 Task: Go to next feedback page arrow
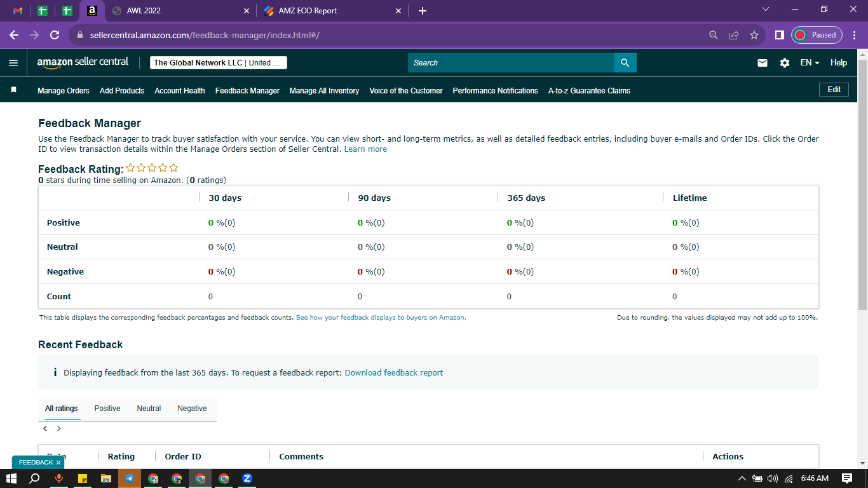tap(59, 428)
